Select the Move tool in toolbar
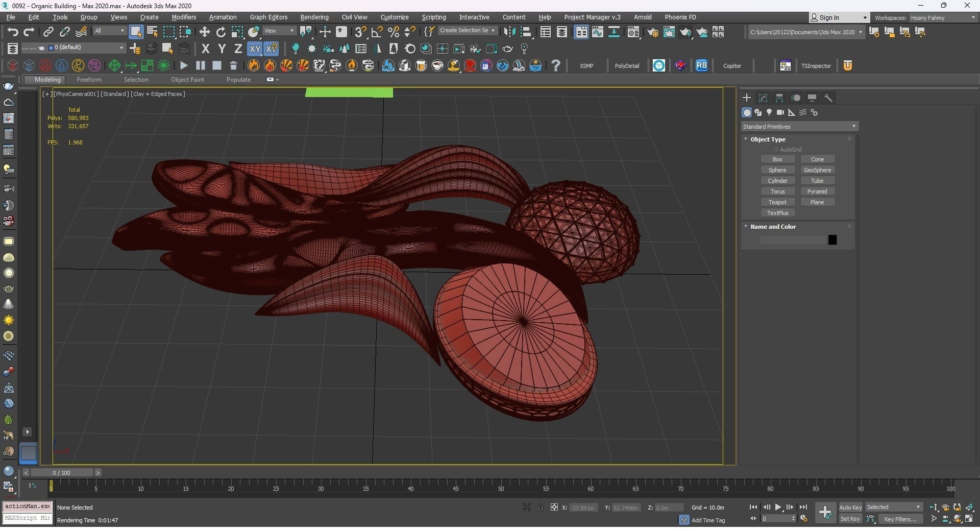Screen dimensions: 980x531 point(204,32)
